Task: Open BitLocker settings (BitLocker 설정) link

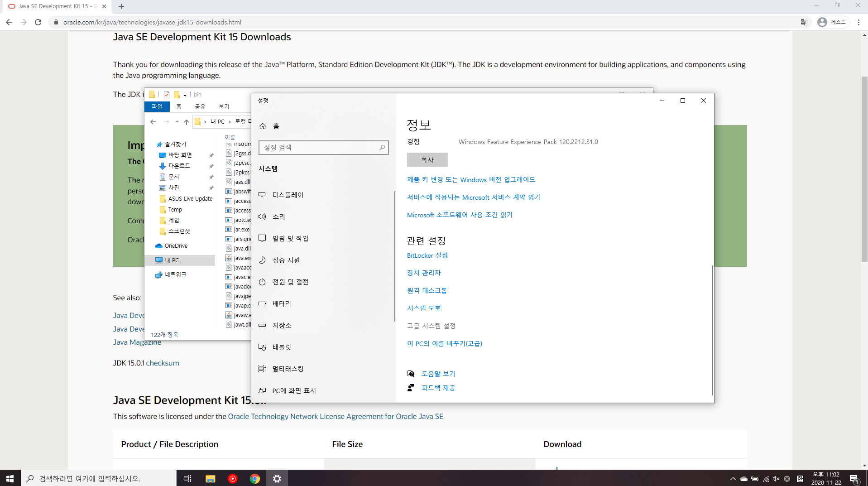Action: coord(427,255)
